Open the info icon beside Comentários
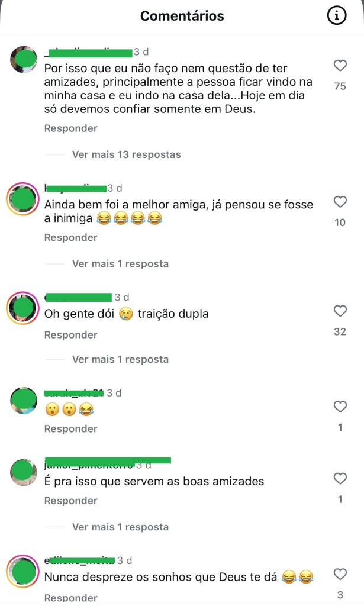 [337, 16]
